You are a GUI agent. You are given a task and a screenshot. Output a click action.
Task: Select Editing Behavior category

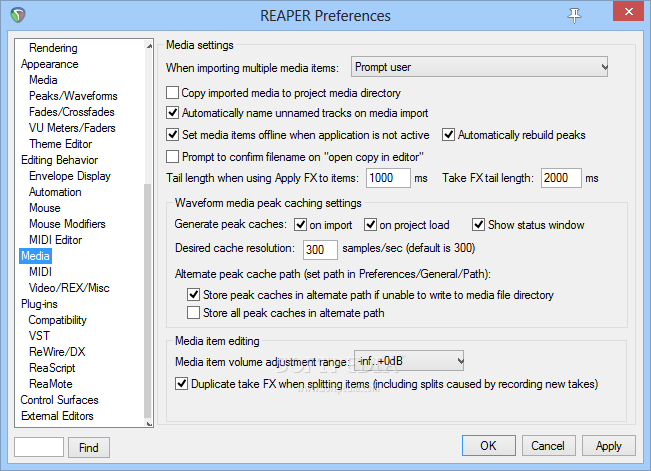pos(59,160)
